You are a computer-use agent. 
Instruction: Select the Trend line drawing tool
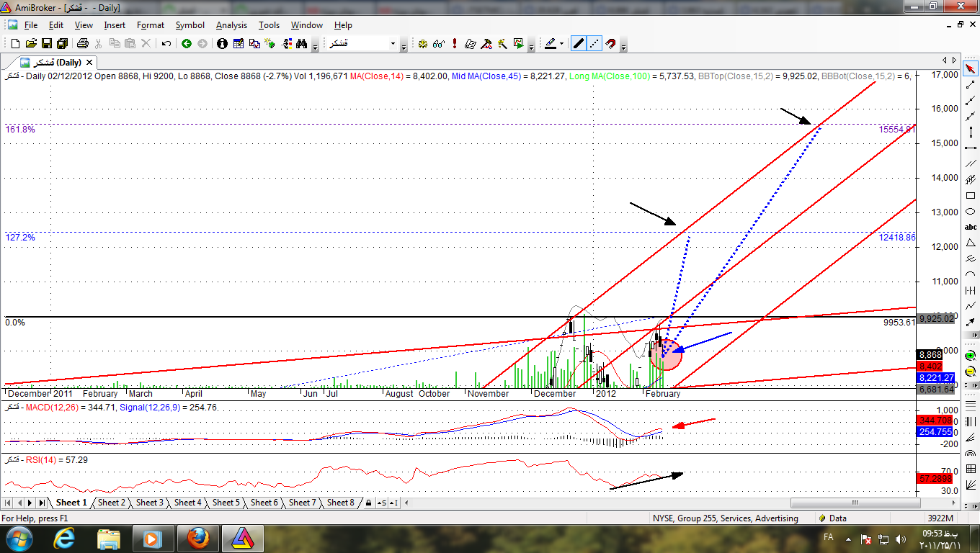point(970,85)
